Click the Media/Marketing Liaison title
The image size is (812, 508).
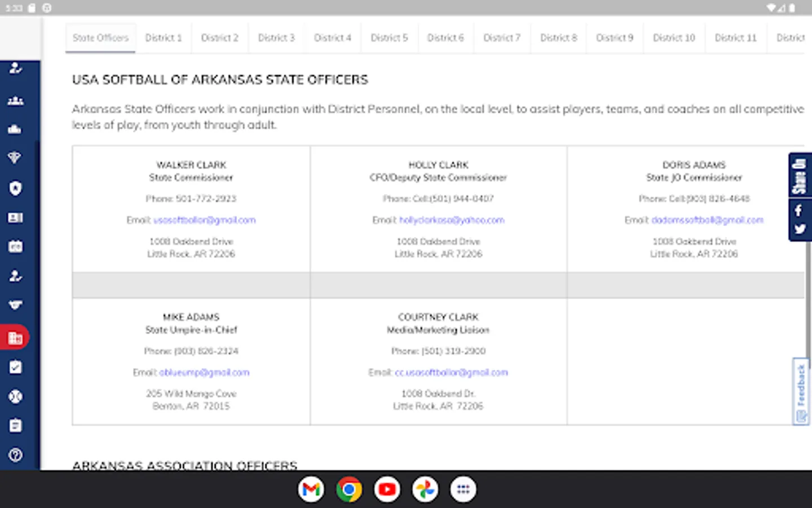[438, 330]
